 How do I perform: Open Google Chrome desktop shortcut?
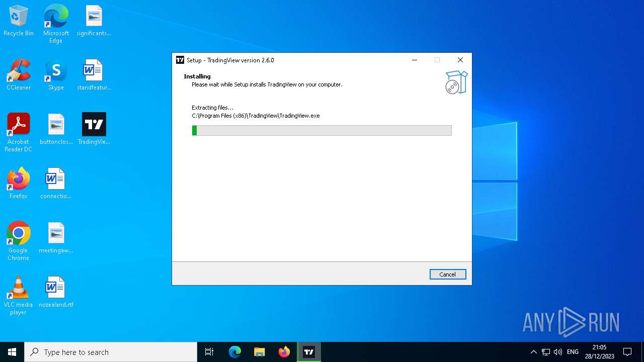19,241
